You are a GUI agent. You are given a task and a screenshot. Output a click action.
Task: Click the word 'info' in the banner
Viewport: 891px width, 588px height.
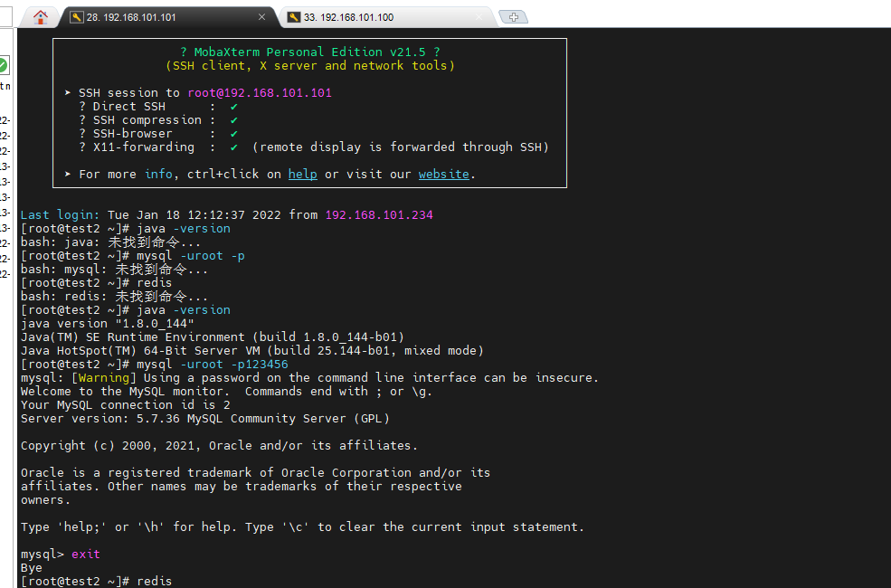158,175
